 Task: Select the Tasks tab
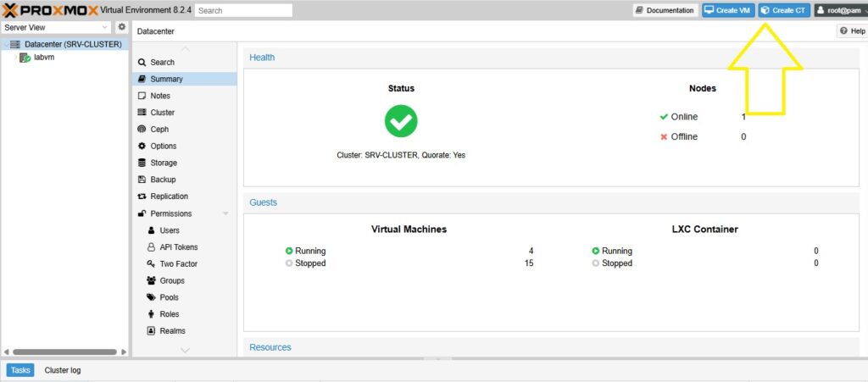[20, 370]
